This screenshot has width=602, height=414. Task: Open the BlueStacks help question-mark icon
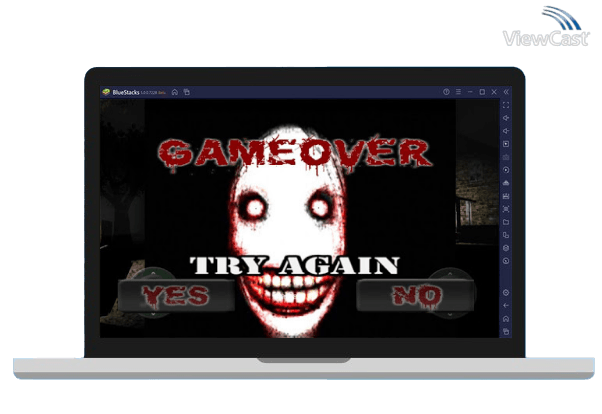click(x=446, y=92)
